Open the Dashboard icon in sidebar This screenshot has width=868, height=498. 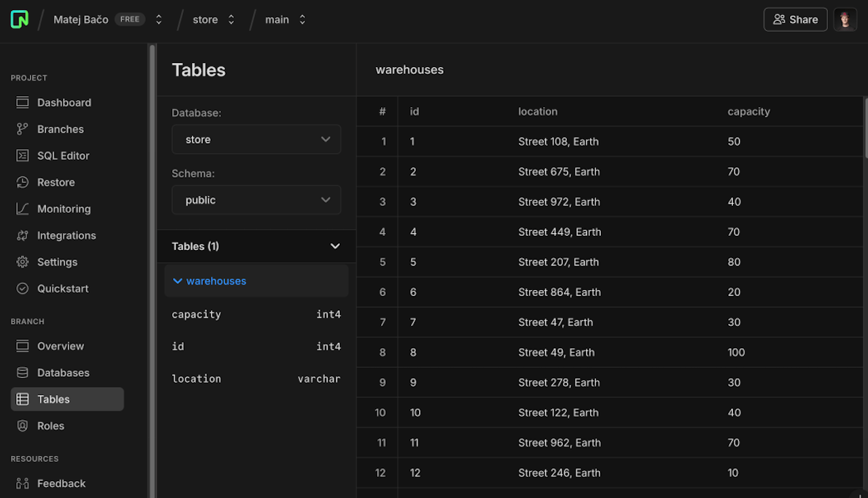pos(22,102)
